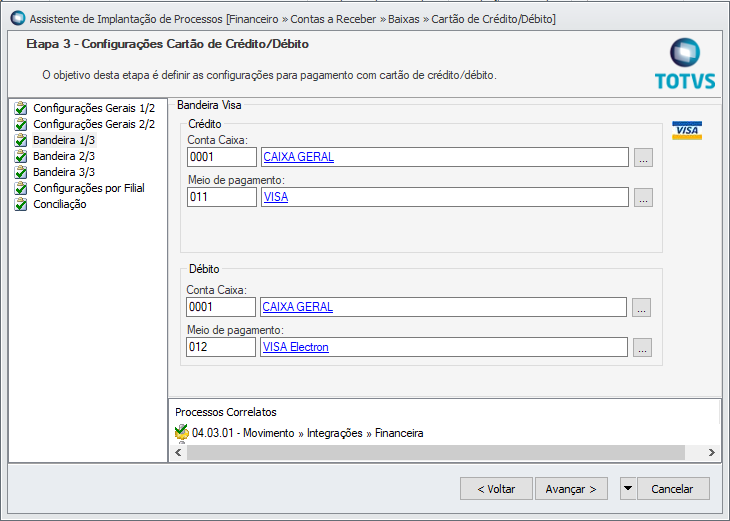Select the Bandeira 2/3 step
This screenshot has width=730, height=521.
[x=64, y=156]
